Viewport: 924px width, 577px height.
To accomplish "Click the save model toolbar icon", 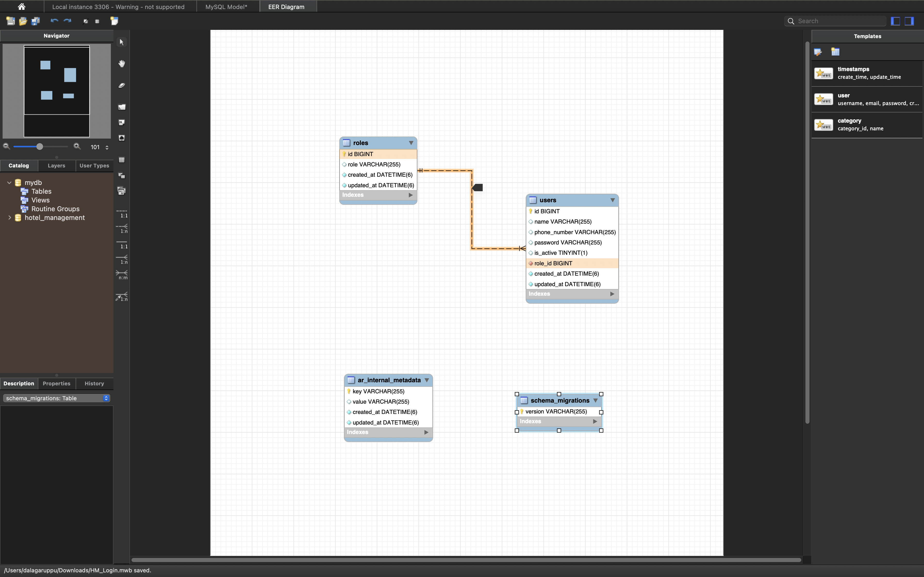I will pos(36,21).
